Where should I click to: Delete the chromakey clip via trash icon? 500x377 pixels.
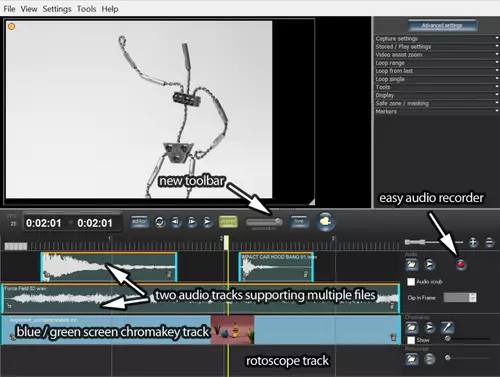pyautogui.click(x=393, y=337)
